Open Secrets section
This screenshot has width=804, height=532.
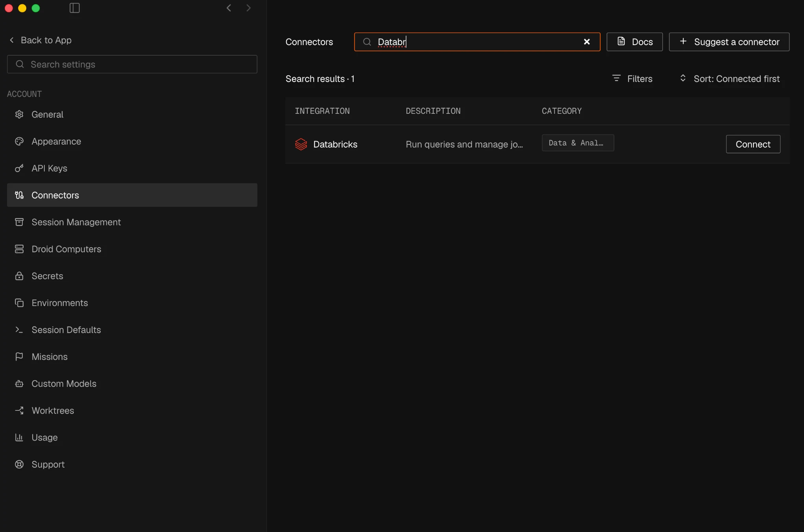tap(132, 276)
